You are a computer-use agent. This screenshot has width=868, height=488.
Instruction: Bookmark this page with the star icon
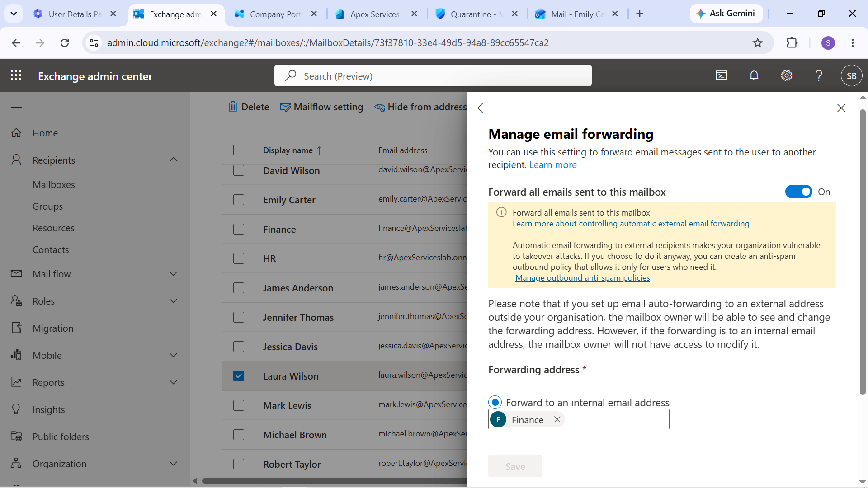point(758,43)
